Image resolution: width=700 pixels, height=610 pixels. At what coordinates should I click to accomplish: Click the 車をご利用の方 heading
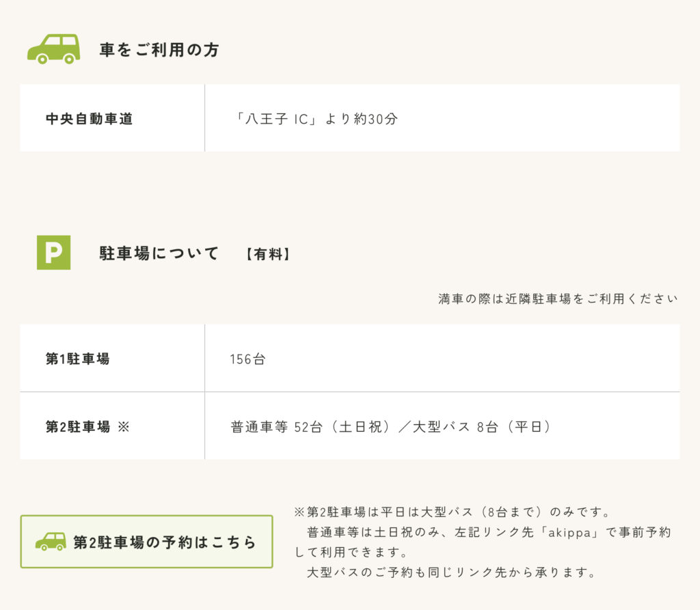[159, 50]
